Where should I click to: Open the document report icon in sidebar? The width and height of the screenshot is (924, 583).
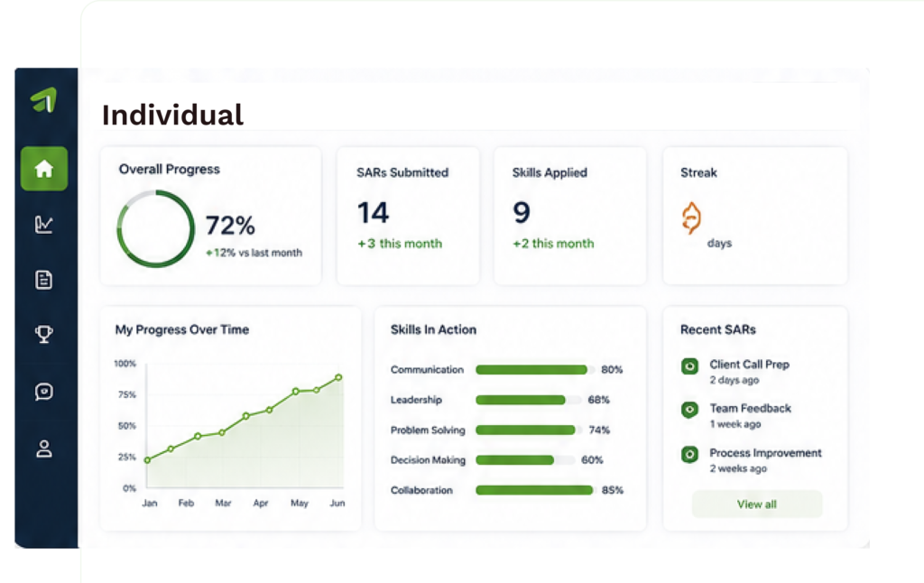(x=44, y=280)
